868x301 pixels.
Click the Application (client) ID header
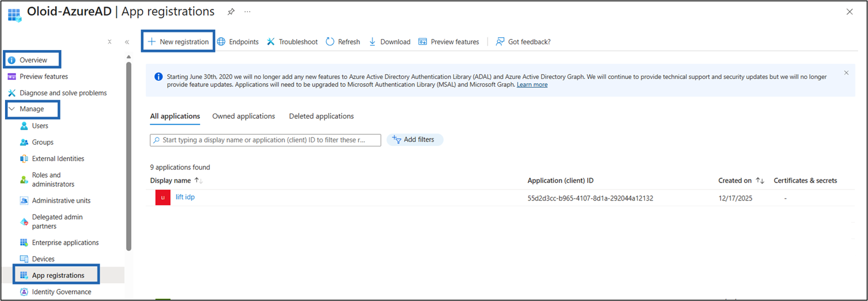pos(560,181)
